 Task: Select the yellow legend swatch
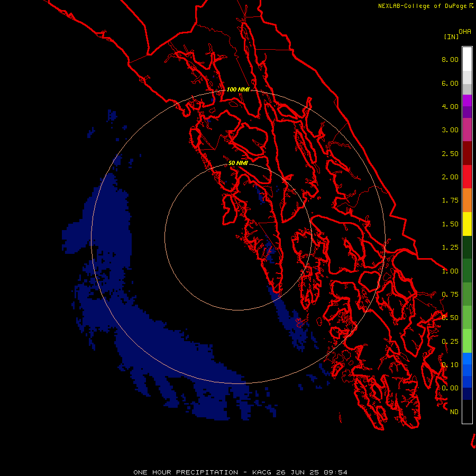(467, 224)
